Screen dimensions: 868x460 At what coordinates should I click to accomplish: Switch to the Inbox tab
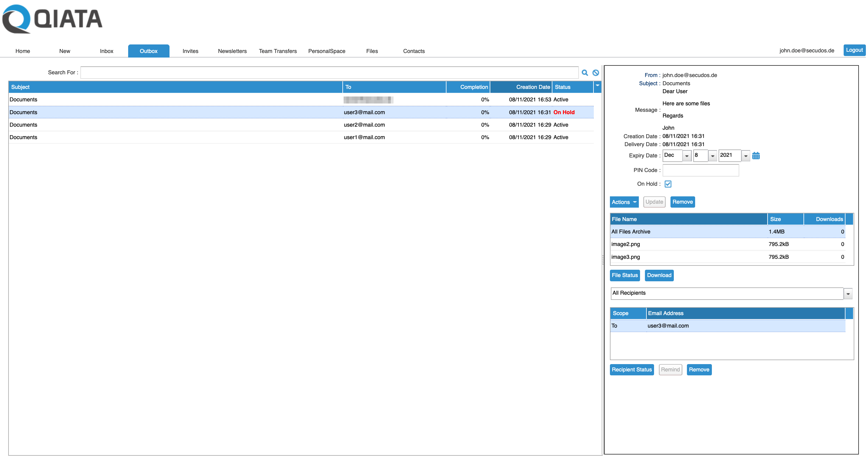point(107,51)
